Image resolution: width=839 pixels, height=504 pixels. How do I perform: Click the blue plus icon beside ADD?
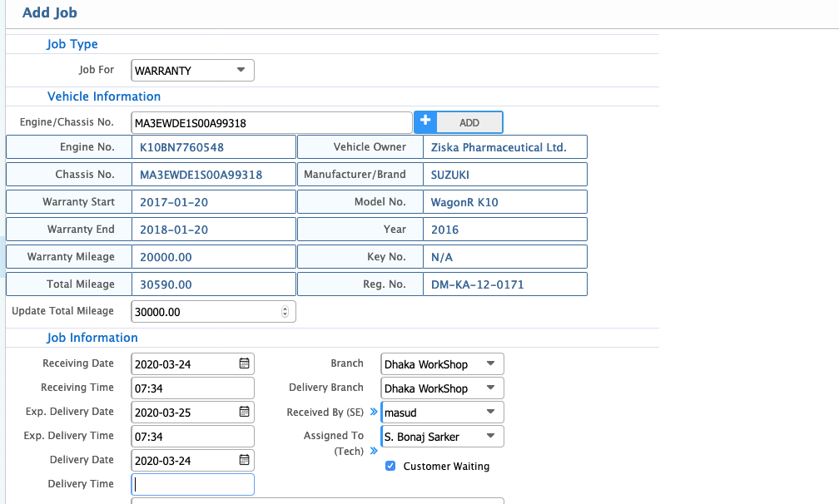[425, 121]
